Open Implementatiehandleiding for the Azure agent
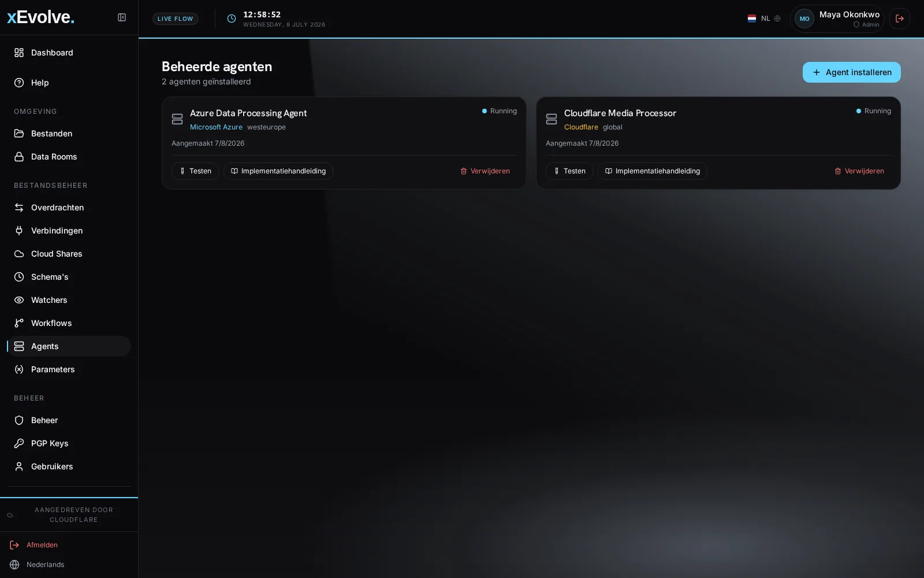The height and width of the screenshot is (578, 924). pyautogui.click(x=278, y=171)
